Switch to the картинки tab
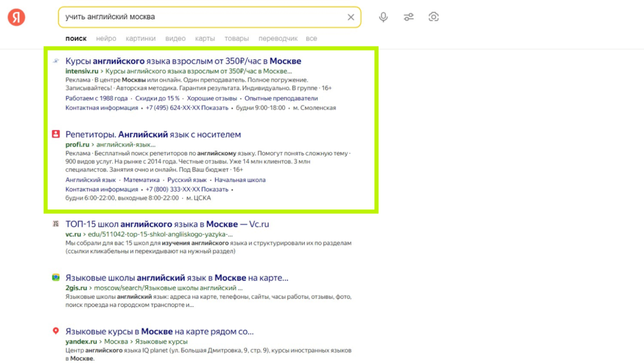Screen dimensions: 644x364 coord(140,39)
